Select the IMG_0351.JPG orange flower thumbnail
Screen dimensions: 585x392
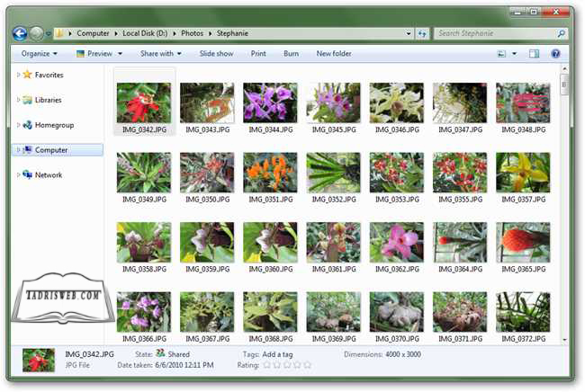pyautogui.click(x=270, y=171)
